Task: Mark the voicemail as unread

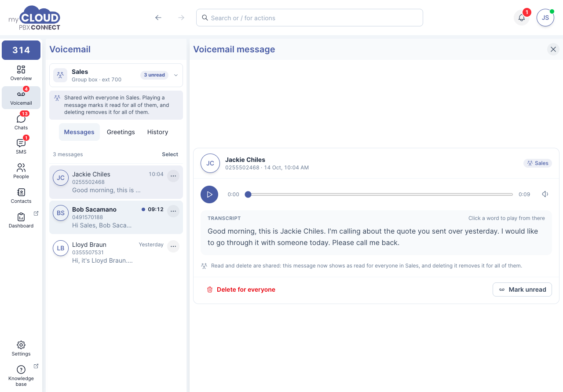Action: tap(522, 289)
